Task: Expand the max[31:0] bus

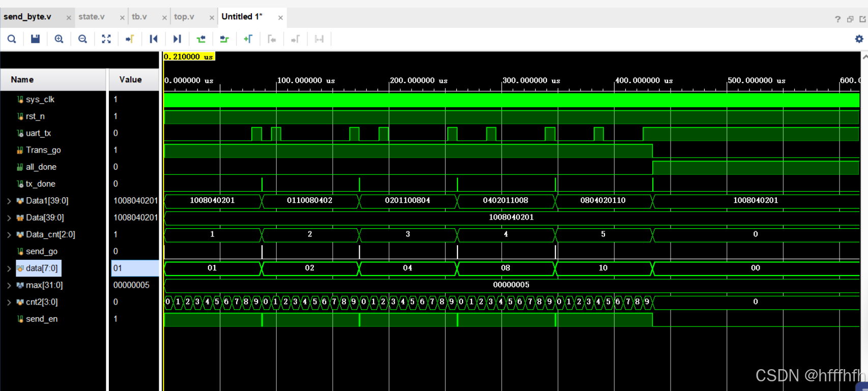Action: coord(9,286)
